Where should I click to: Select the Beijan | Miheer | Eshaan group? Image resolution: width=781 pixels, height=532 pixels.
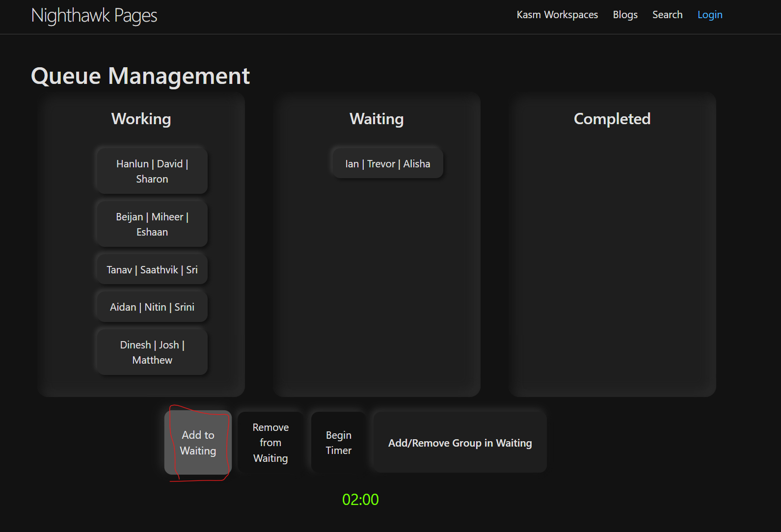pos(152,224)
